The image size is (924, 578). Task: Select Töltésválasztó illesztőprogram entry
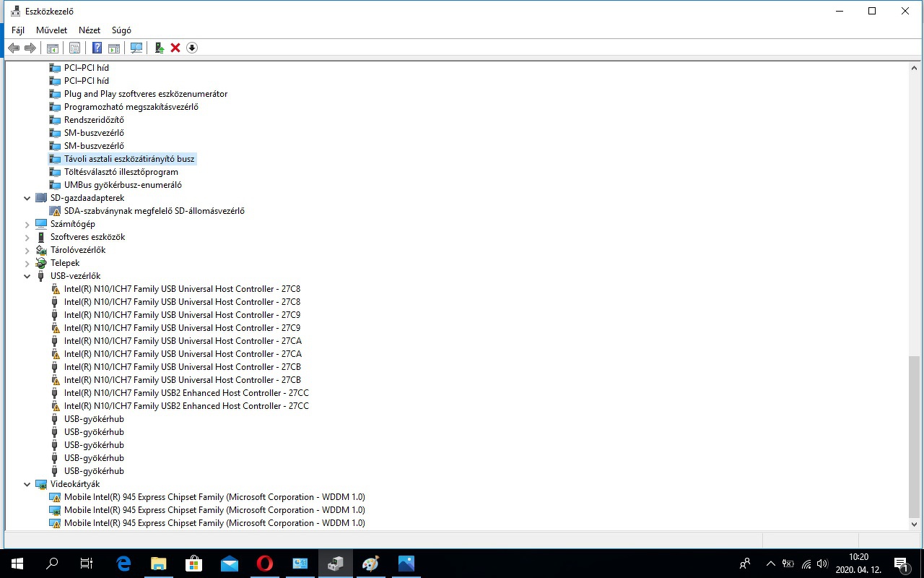pos(121,172)
